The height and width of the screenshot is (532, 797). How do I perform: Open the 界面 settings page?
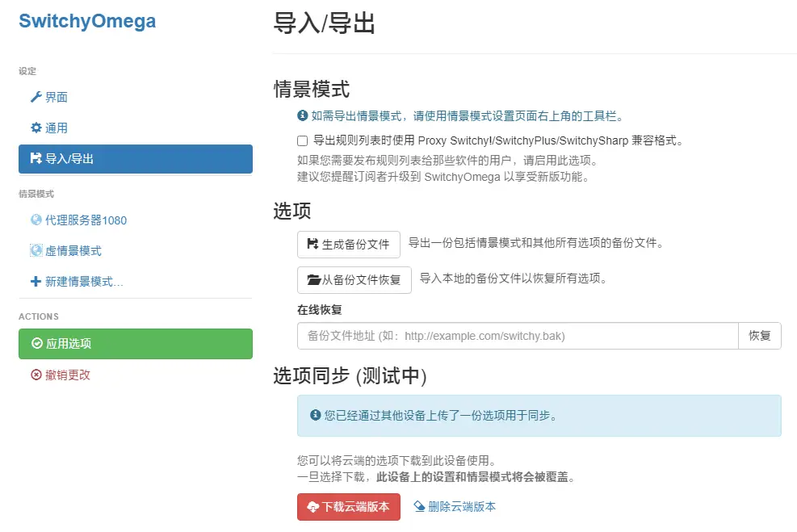[57, 98]
